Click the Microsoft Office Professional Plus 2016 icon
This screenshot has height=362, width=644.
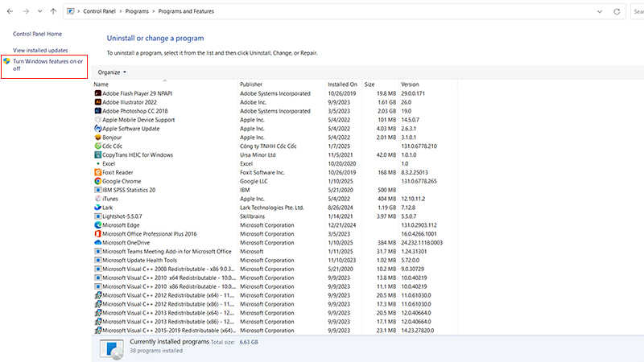click(97, 233)
